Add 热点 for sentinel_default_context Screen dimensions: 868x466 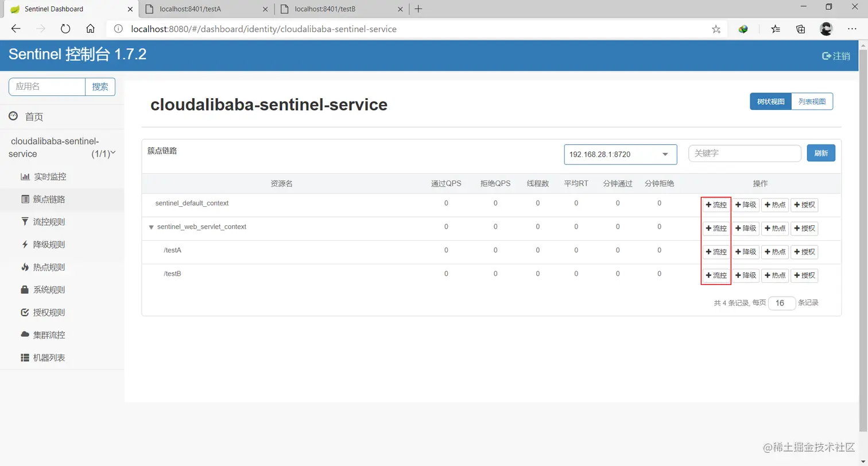pos(775,205)
